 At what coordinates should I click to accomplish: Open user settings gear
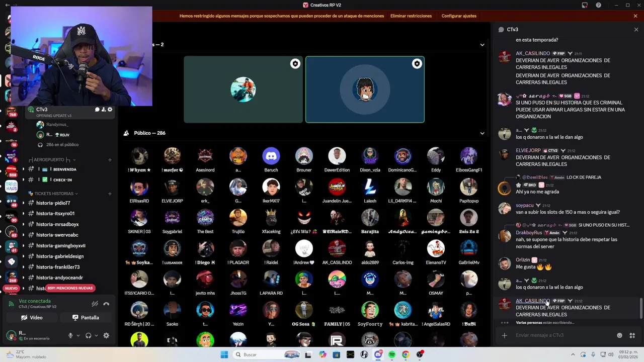(106, 335)
